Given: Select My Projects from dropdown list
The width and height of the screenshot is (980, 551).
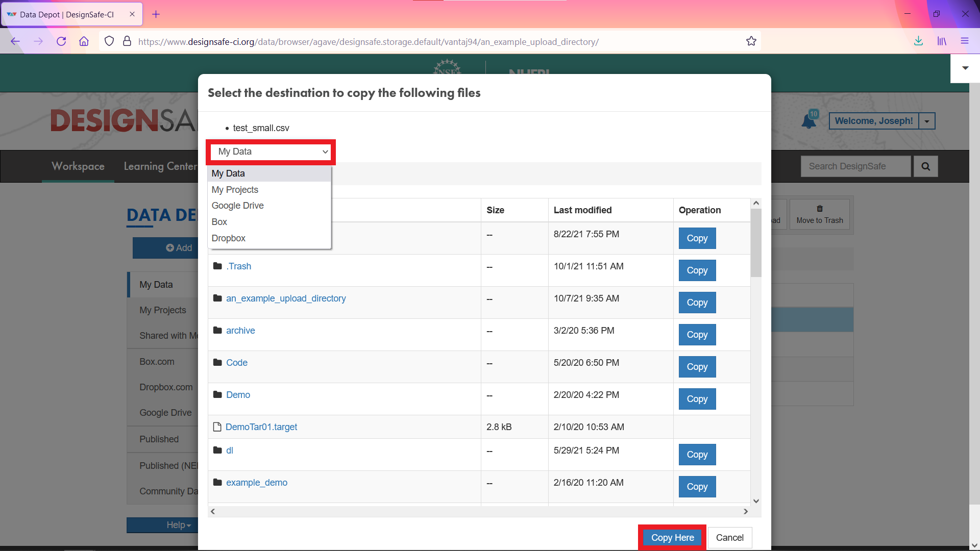Looking at the screenshot, I should [x=235, y=190].
